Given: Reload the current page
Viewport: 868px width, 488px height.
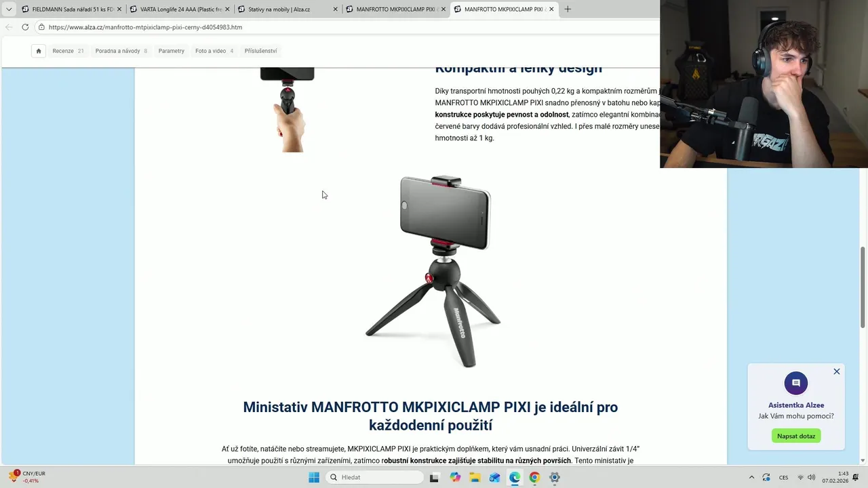Looking at the screenshot, I should 25,27.
